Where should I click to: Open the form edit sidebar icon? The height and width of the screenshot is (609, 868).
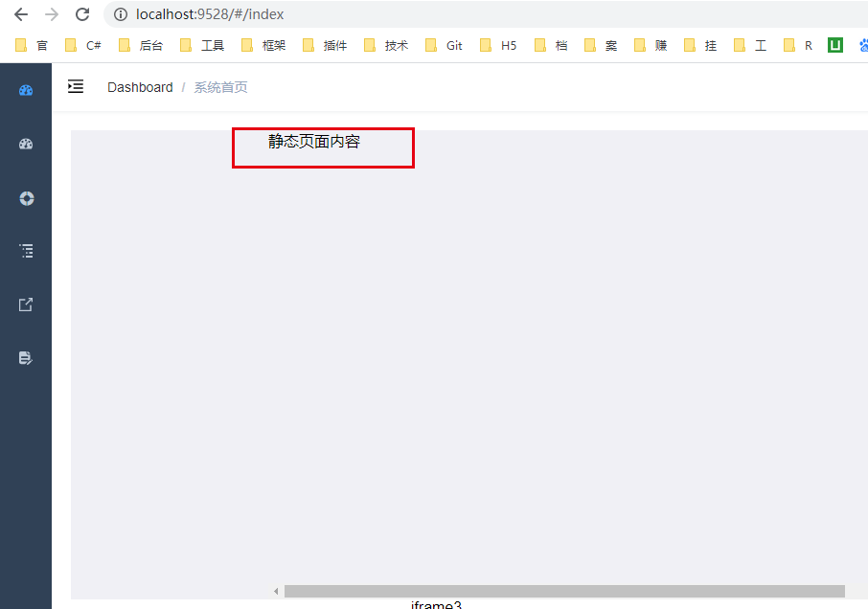tap(26, 358)
